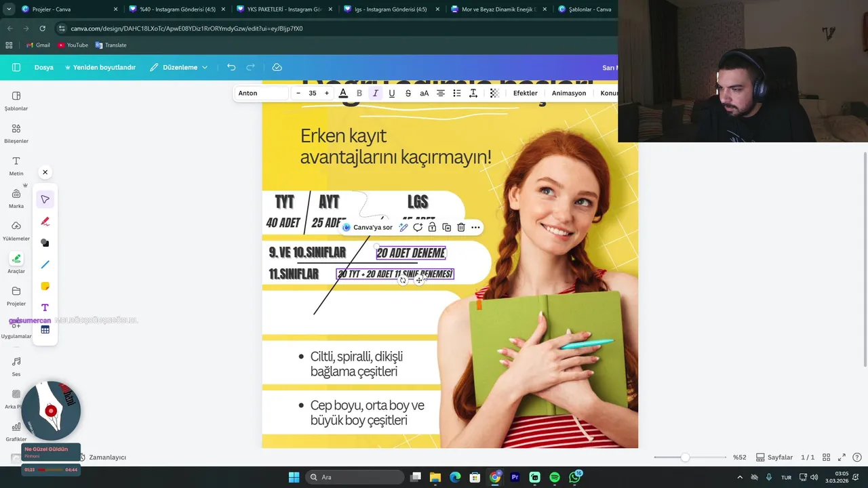Screen dimensions: 868x488
Task: Open the Dosya menu
Action: (44, 67)
